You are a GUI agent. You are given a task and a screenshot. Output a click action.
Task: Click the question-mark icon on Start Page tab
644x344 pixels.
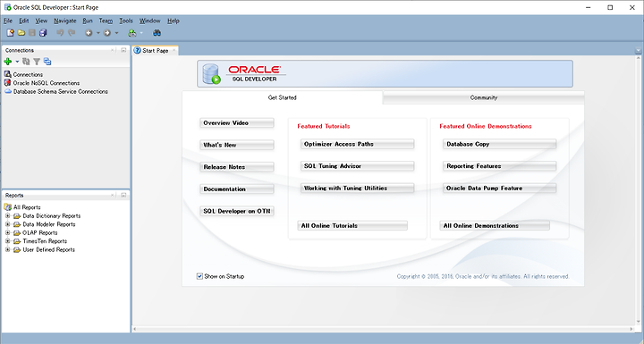[138, 51]
